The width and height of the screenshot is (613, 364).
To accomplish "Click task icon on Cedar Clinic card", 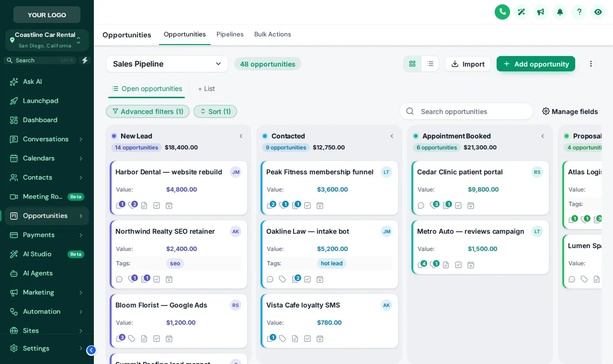I will (x=458, y=205).
